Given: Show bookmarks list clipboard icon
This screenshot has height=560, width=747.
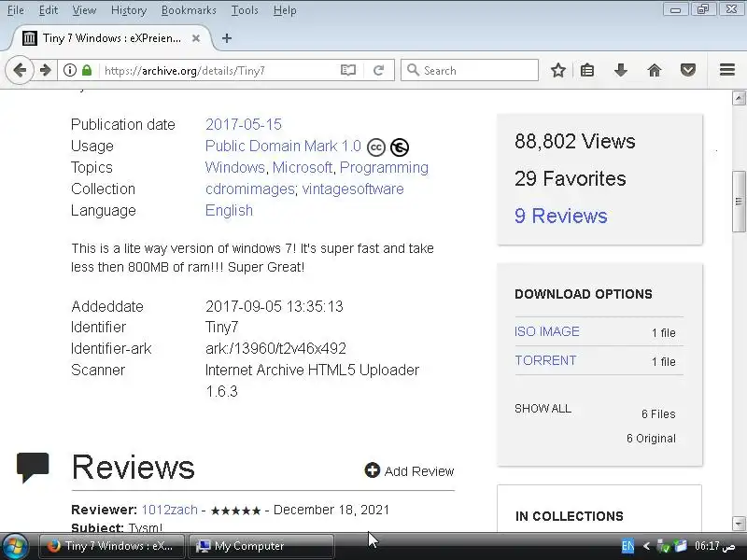Looking at the screenshot, I should (x=587, y=71).
